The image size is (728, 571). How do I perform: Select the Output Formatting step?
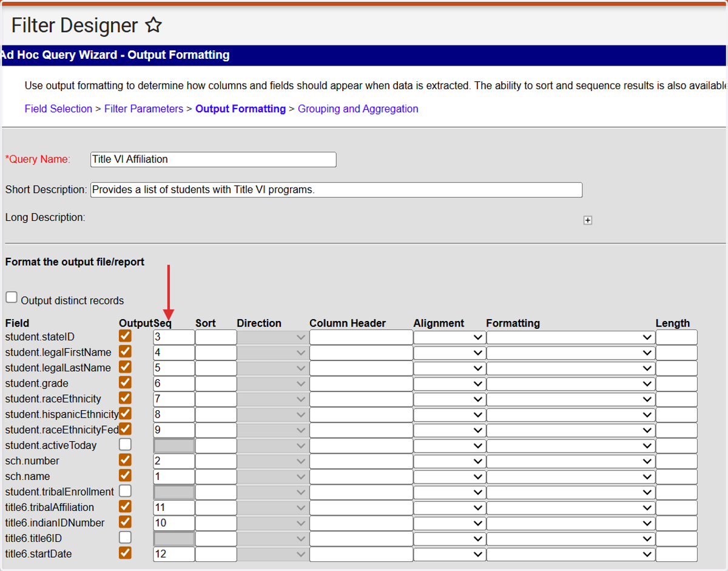[240, 109]
